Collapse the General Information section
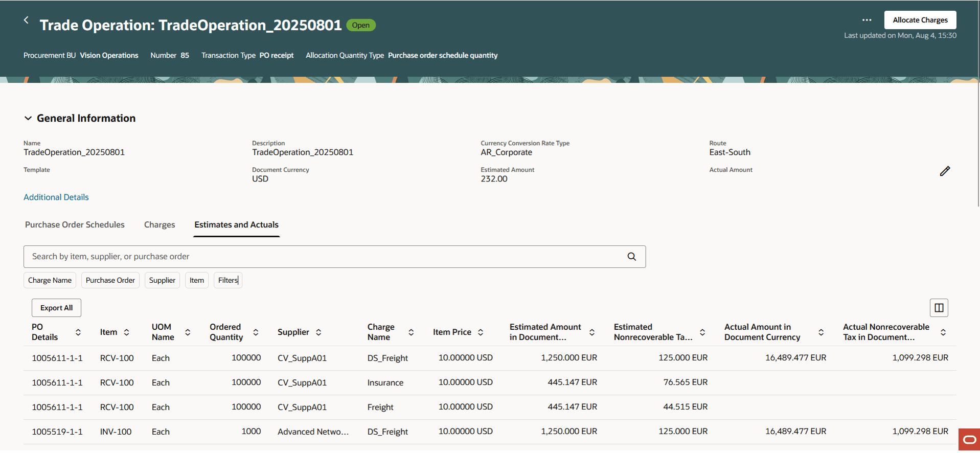Screen dimensions: 980x453 pyautogui.click(x=28, y=118)
